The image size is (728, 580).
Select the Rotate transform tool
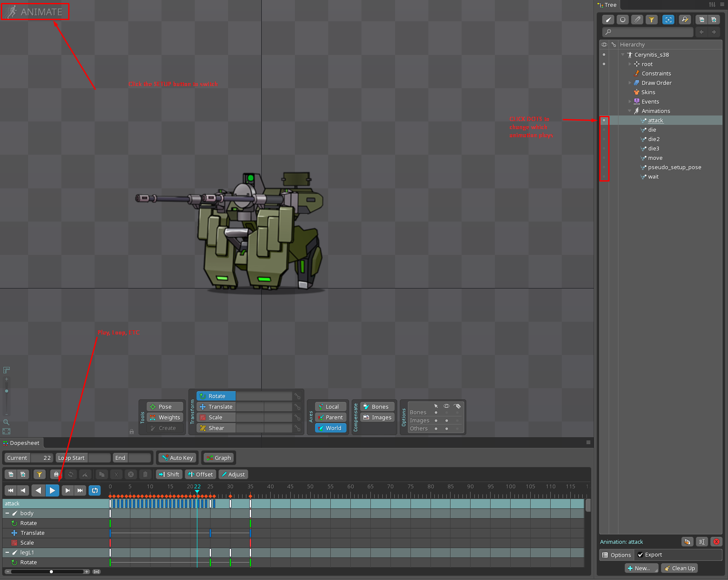(216, 396)
